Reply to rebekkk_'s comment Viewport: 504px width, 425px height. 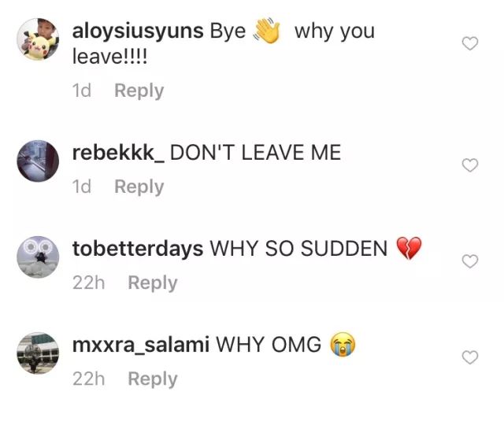tap(139, 187)
